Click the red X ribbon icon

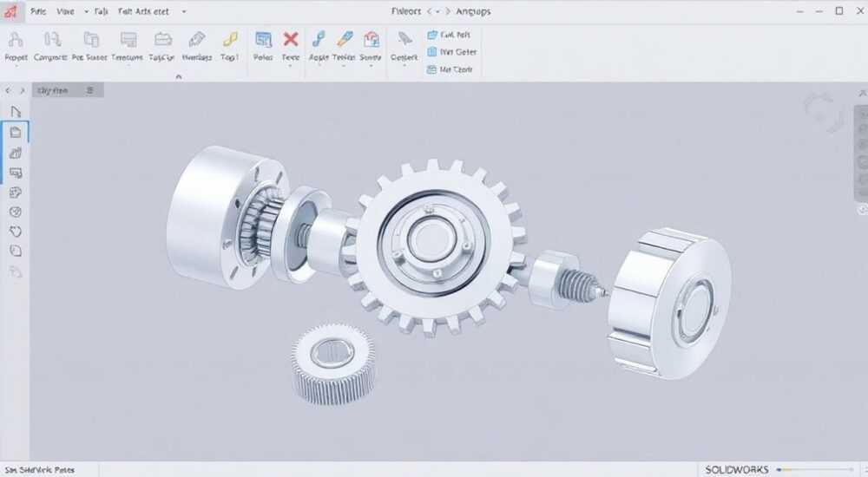(x=291, y=39)
